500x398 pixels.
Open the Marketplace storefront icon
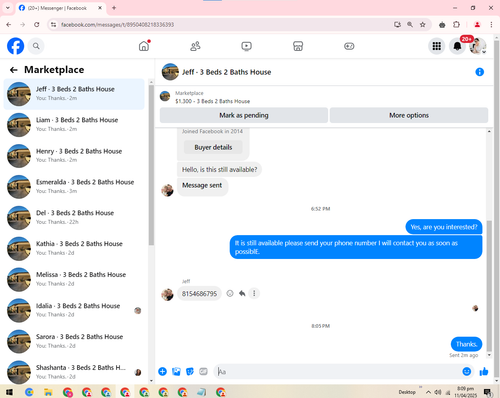point(298,46)
